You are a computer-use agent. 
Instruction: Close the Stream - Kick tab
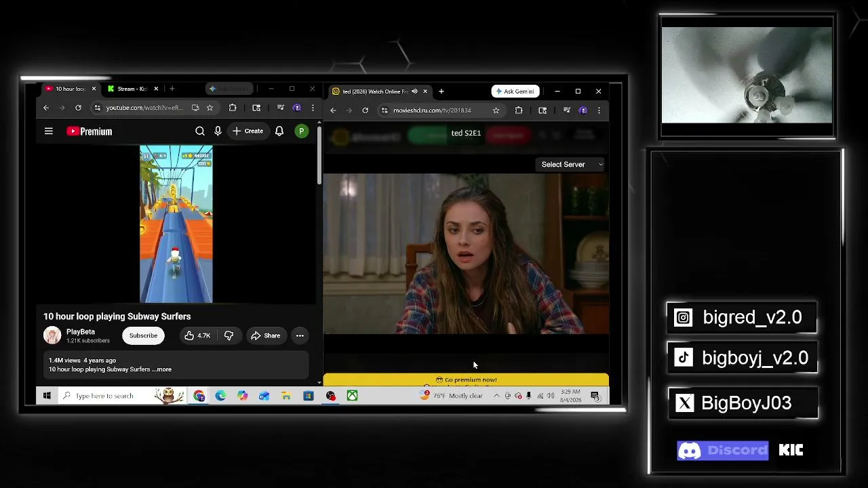(x=156, y=89)
